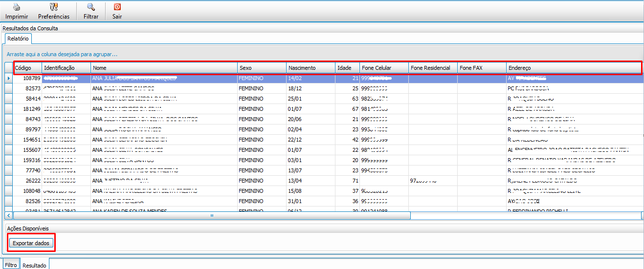
Task: Sort by Nome column header
Action: [164, 68]
